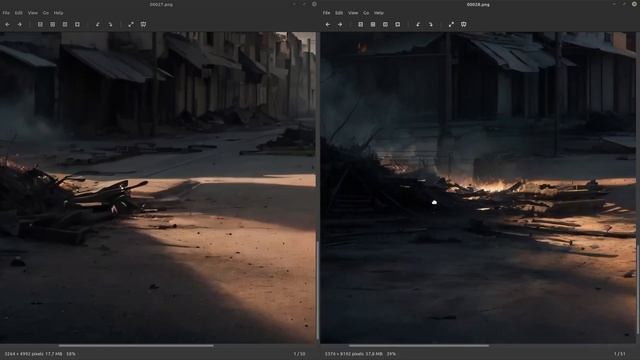This screenshot has width=640, height=360.
Task: Click the 57.8 MB status bar text
Action: click(x=374, y=354)
